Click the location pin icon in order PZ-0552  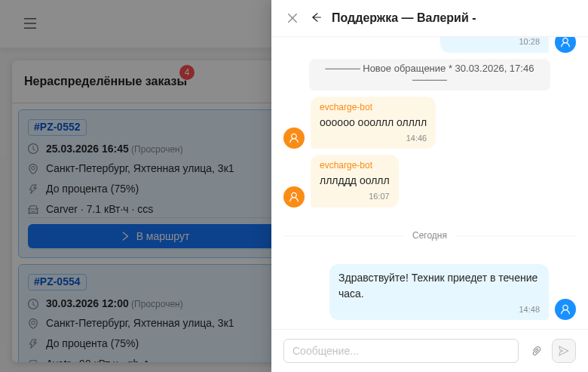(x=33, y=169)
